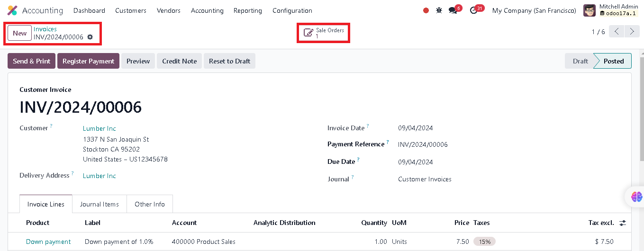
Task: Go to the previous record arrow
Action: click(x=617, y=32)
